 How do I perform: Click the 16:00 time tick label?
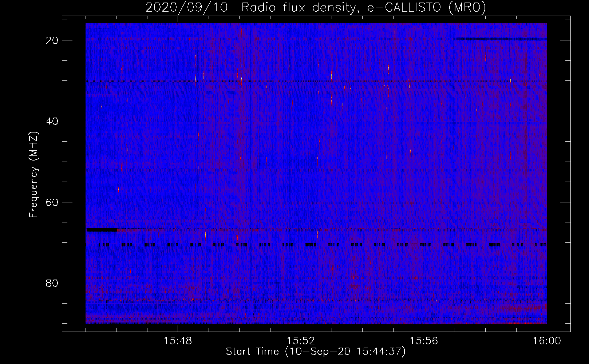coord(547,341)
